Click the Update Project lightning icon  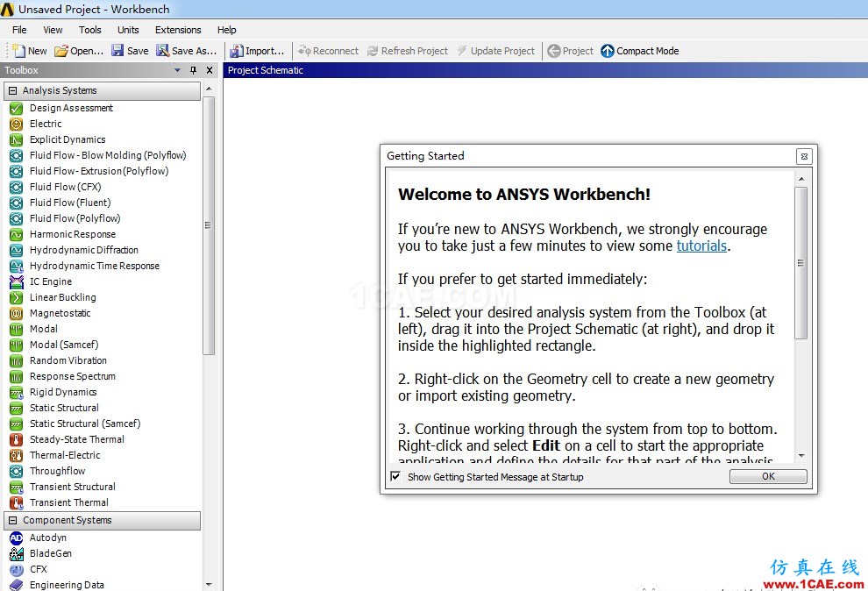[462, 51]
